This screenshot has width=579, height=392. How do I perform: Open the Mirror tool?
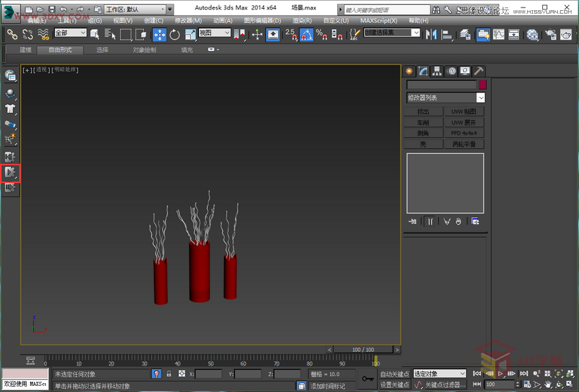[431, 35]
